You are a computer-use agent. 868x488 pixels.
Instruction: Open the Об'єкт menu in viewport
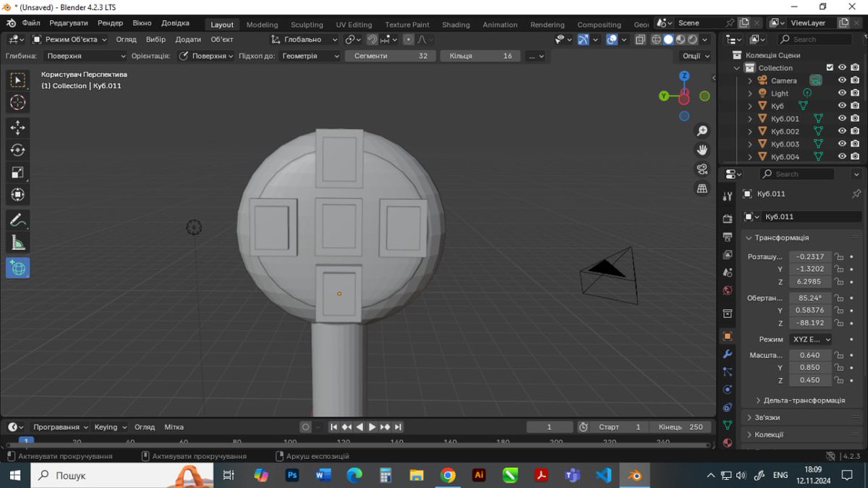click(222, 40)
